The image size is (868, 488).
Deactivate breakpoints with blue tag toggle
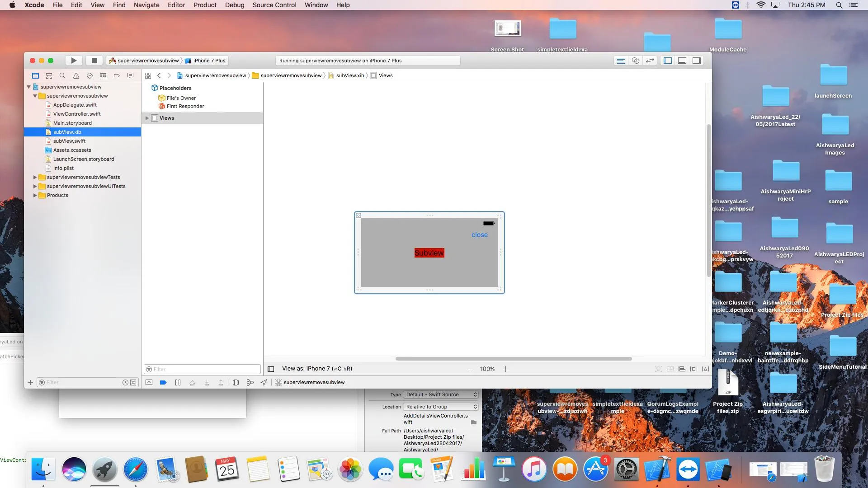163,382
